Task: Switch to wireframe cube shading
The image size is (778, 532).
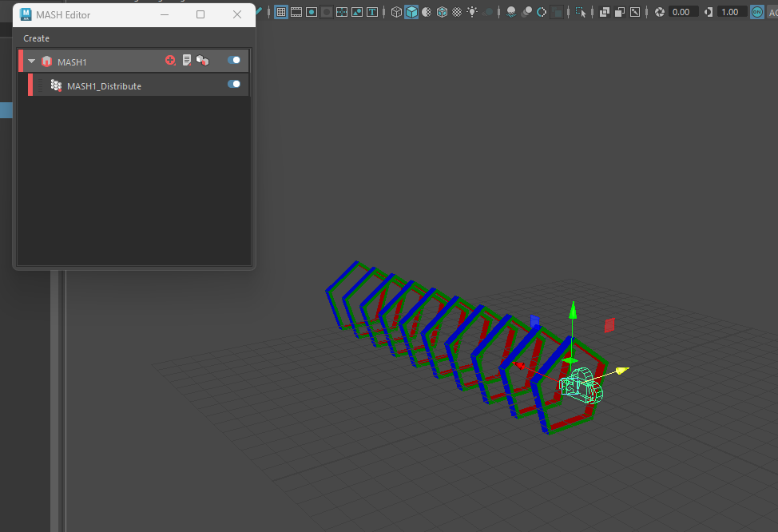Action: point(396,12)
